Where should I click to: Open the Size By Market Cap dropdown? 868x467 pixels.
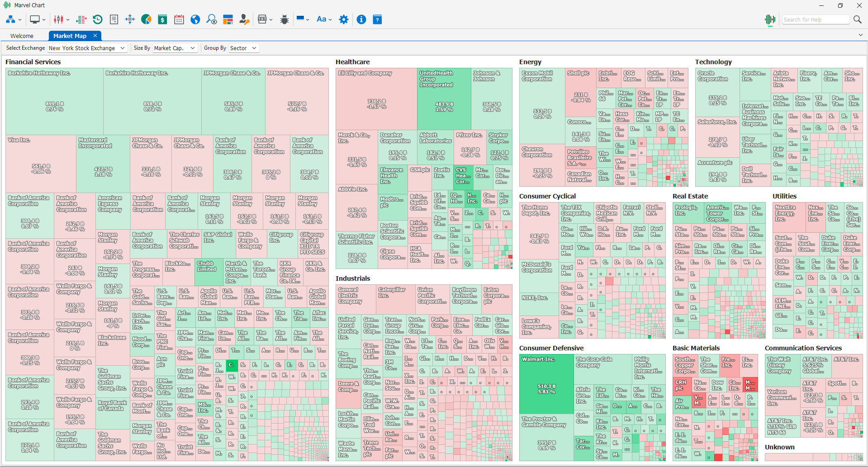click(x=175, y=48)
